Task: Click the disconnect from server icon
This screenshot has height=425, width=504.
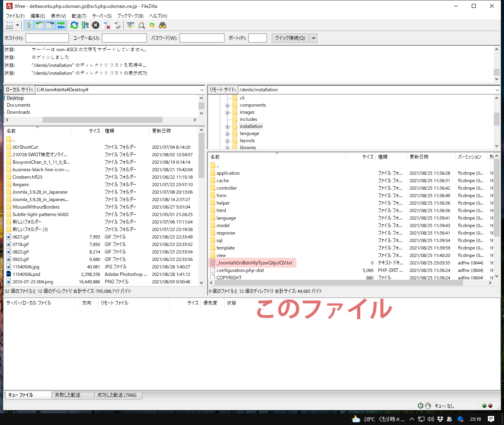Action: pyautogui.click(x=106, y=25)
